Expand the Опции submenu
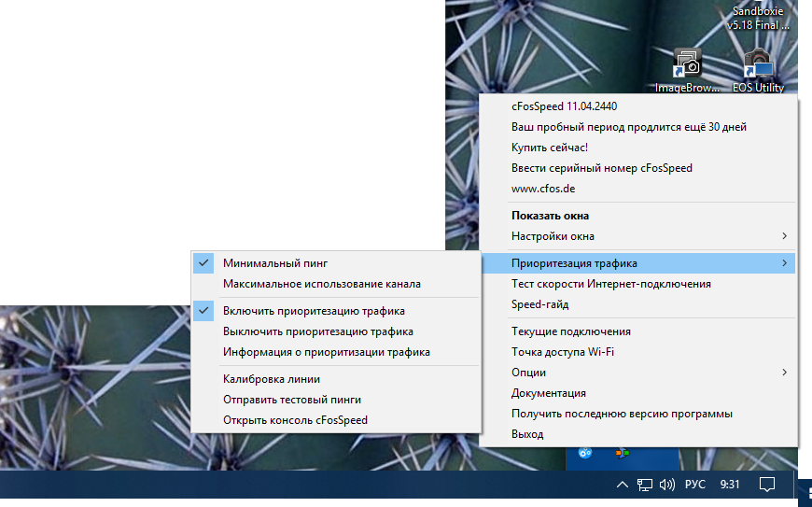The image size is (812, 507). (x=638, y=373)
